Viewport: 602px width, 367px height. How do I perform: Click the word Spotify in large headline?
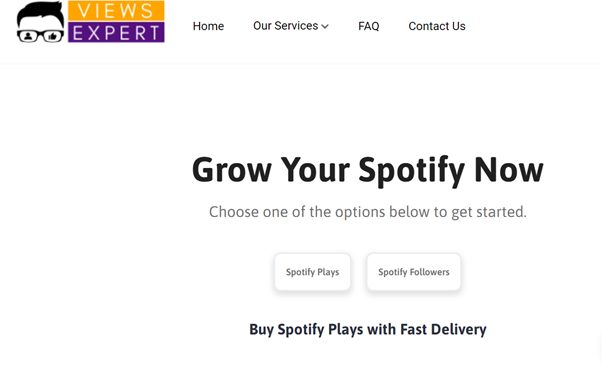[x=412, y=172]
